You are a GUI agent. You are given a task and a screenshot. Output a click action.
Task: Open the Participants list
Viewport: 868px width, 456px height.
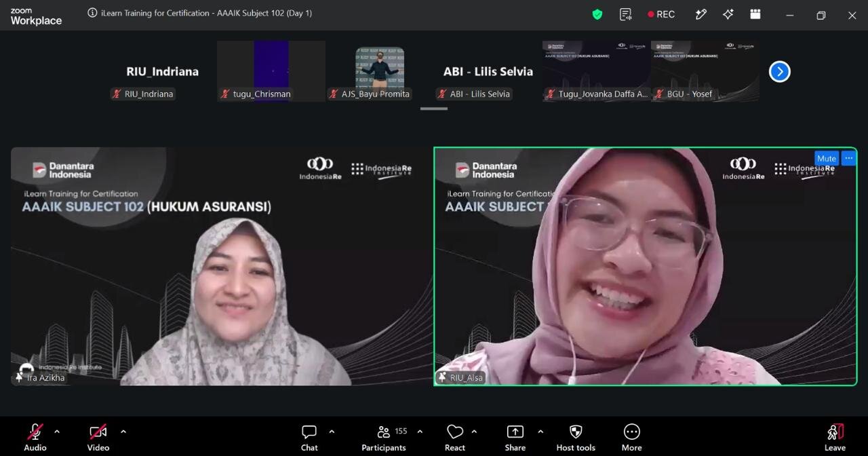tap(384, 437)
